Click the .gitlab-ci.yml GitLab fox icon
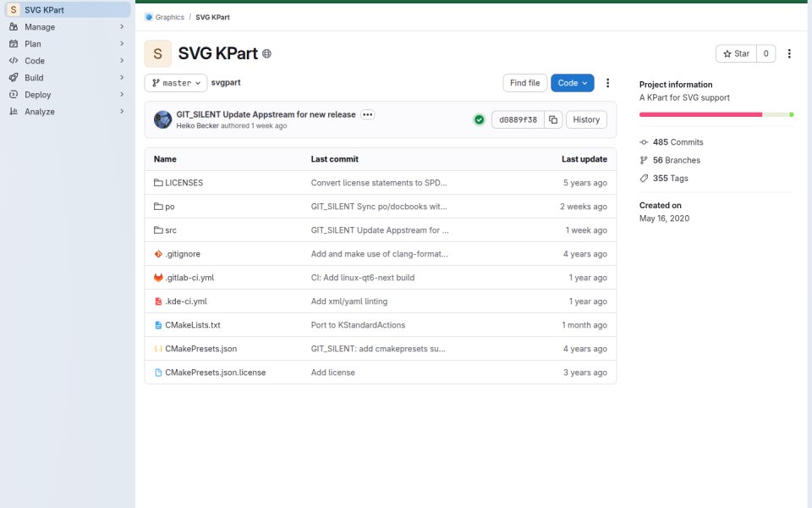Viewport: 812px width, 508px height. [x=158, y=278]
